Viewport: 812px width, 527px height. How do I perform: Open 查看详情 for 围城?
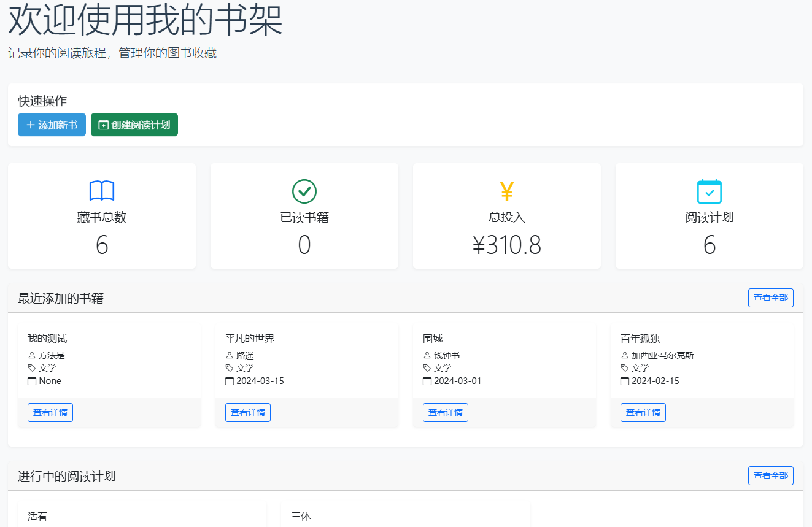click(x=446, y=412)
